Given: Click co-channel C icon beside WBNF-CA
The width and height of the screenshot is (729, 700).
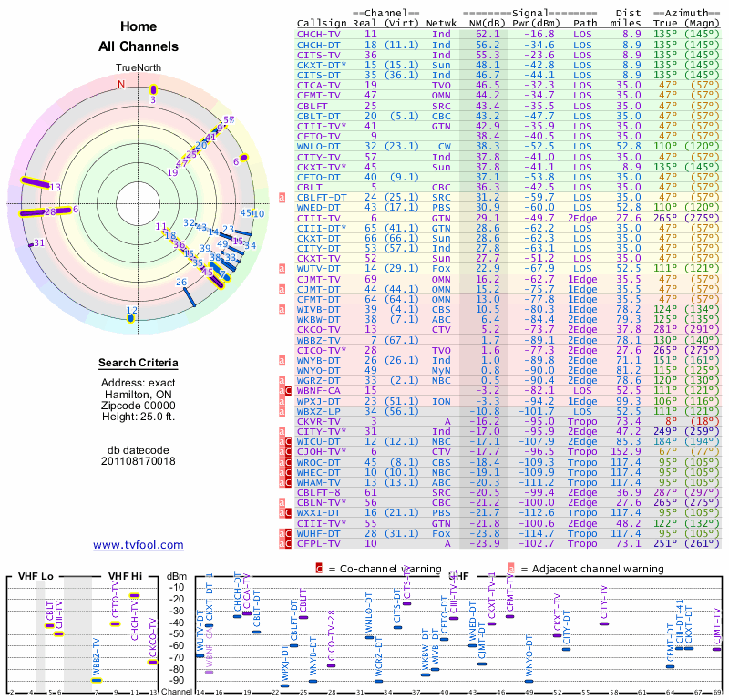Looking at the screenshot, I should tap(288, 391).
